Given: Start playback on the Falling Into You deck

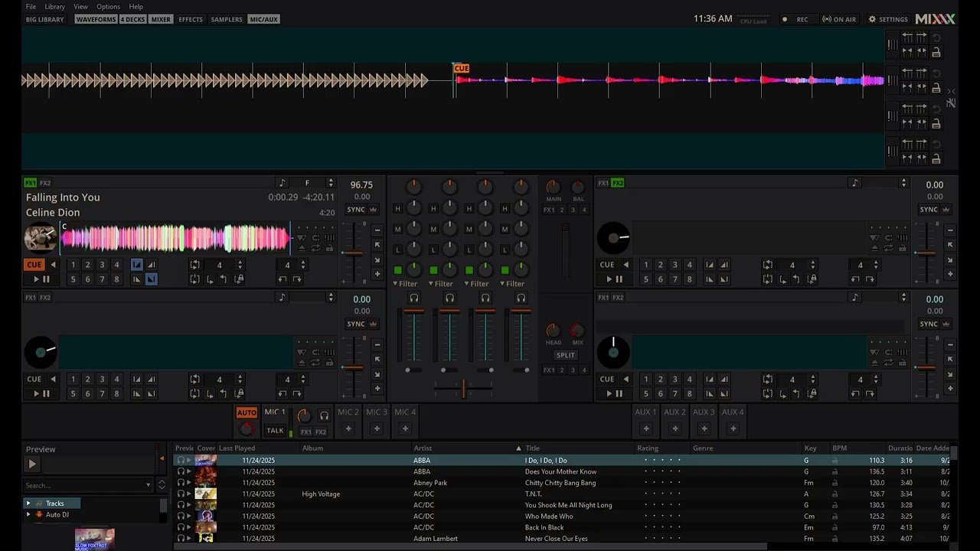Looking at the screenshot, I should click(x=41, y=279).
